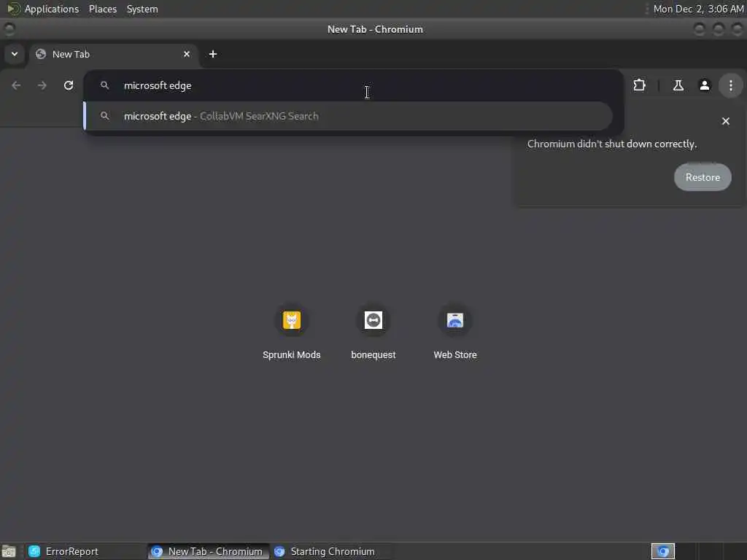Open a new tab with plus button
The image size is (747, 560).
click(213, 54)
